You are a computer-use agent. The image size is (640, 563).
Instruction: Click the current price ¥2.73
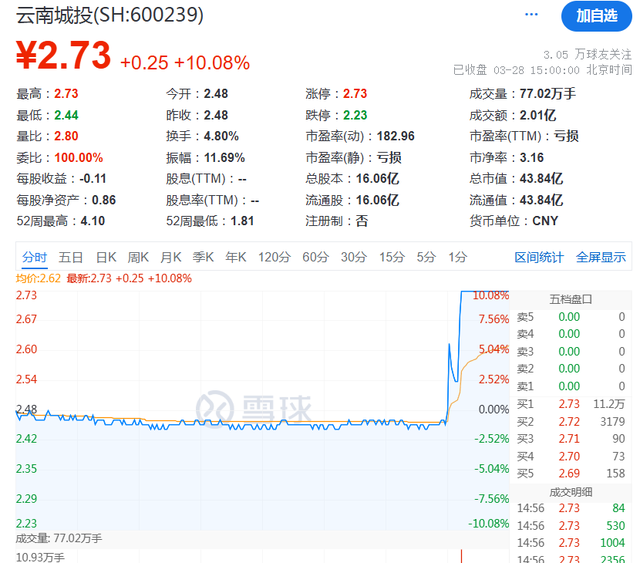pos(64,55)
